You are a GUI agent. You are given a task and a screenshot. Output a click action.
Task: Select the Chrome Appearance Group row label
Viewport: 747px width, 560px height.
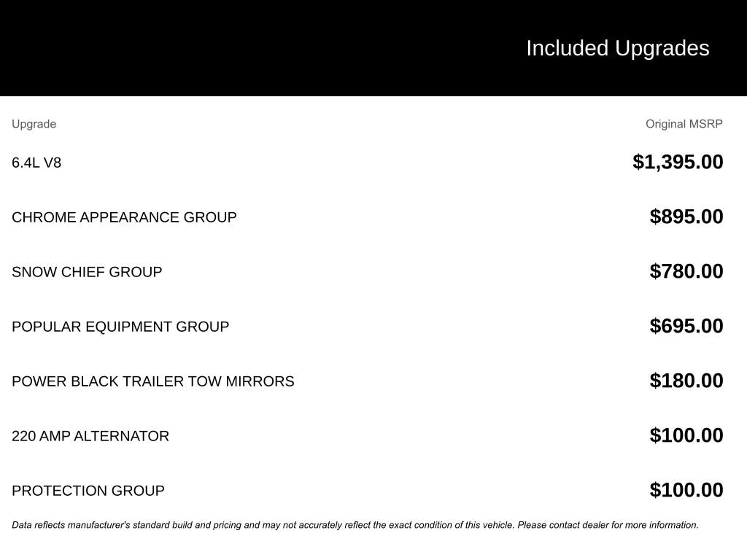[124, 217]
